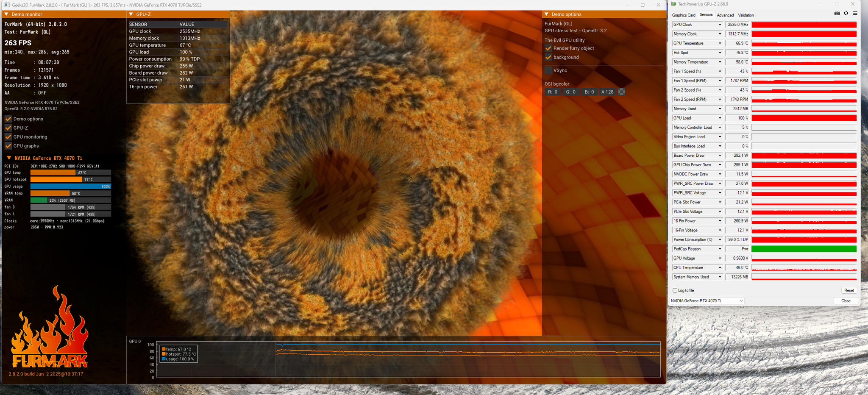Click the FurMark title bar app icon

coord(7,5)
